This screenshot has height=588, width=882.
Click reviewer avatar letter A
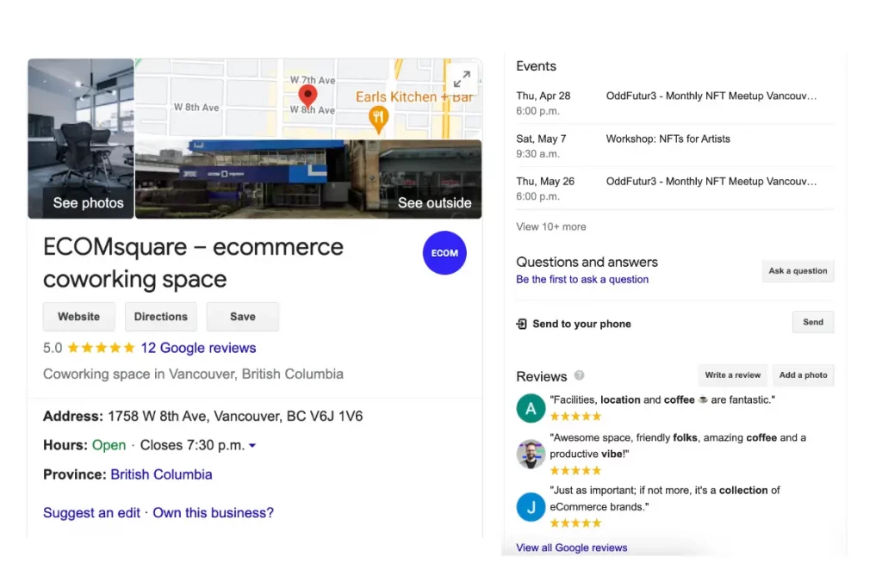pos(531,408)
